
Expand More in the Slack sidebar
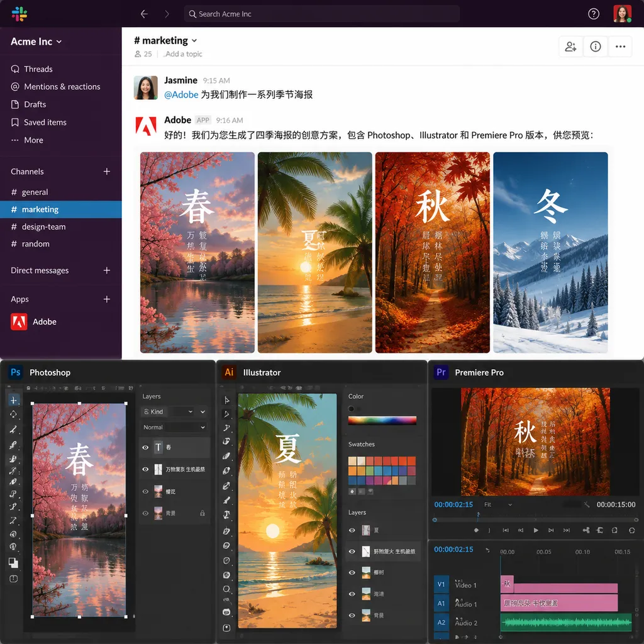point(27,140)
